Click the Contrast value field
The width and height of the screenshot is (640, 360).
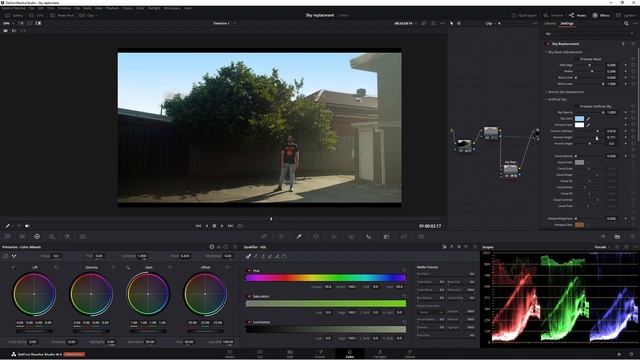[x=142, y=256]
